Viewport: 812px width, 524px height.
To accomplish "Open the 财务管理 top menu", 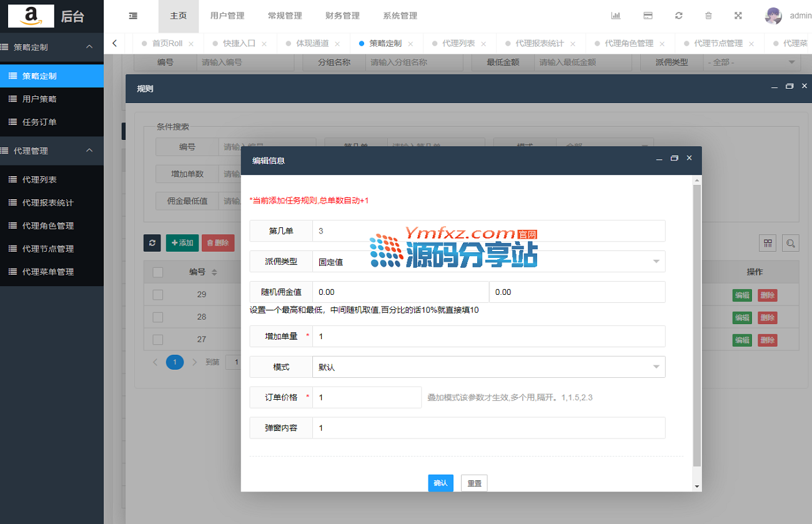I will pos(342,16).
